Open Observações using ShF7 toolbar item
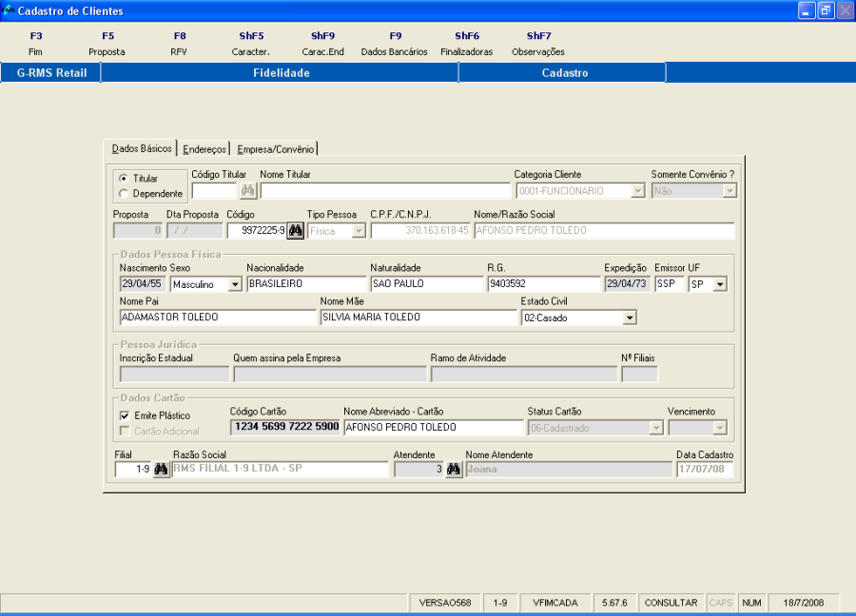This screenshot has height=616, width=856. pos(538,44)
